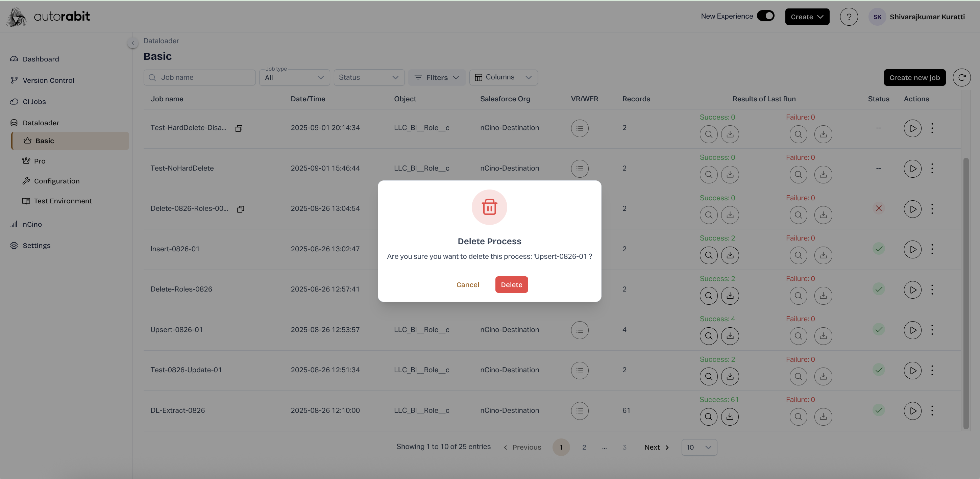Image resolution: width=980 pixels, height=479 pixels.
Task: Expand the Status filter dropdown
Action: [368, 78]
